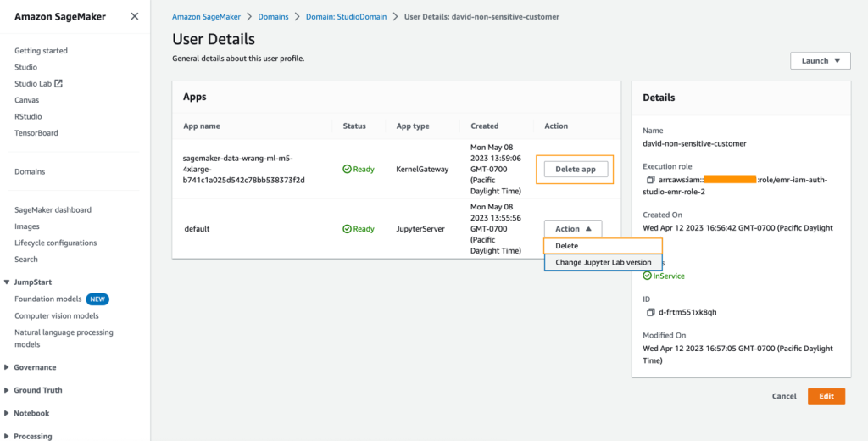Image resolution: width=868 pixels, height=441 pixels.
Task: Collapse the JumpStart section
Action: pyautogui.click(x=7, y=282)
